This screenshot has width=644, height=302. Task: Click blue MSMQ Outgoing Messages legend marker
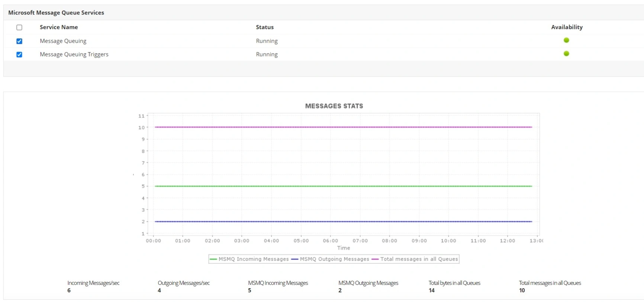click(295, 259)
